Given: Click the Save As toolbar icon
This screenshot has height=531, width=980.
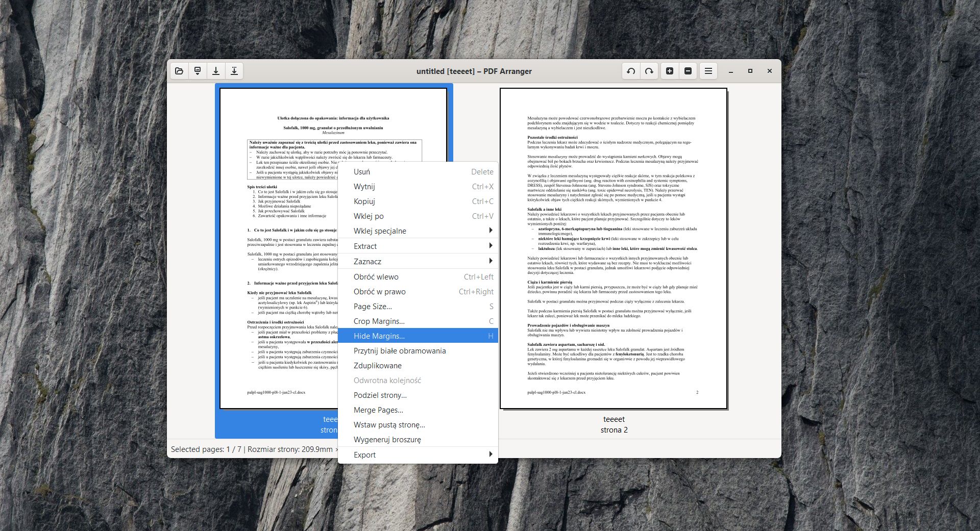Looking at the screenshot, I should (x=234, y=71).
